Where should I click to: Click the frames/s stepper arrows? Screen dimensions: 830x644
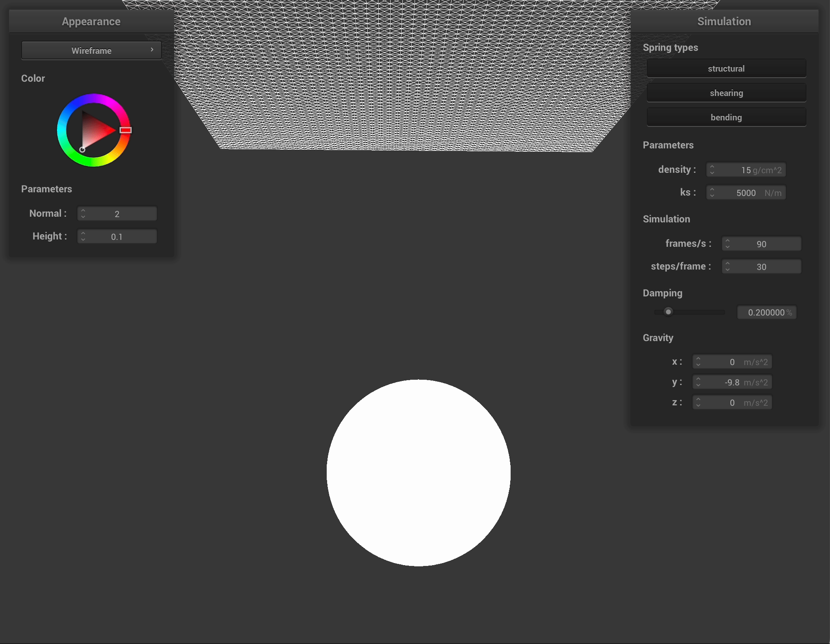(x=727, y=244)
